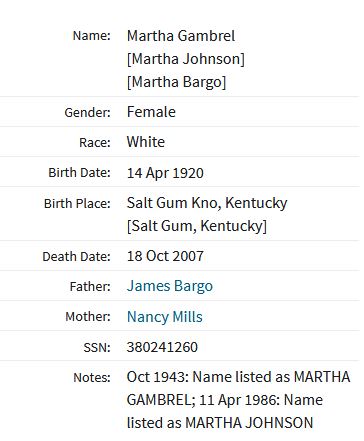The width and height of the screenshot is (364, 441).
Task: Click the Name field label
Action: [x=92, y=36]
